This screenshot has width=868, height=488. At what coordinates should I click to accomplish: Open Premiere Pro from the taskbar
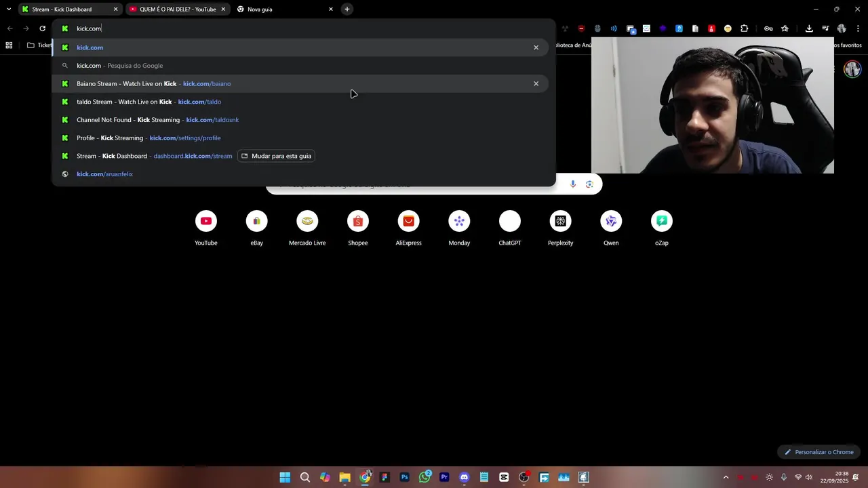click(444, 477)
